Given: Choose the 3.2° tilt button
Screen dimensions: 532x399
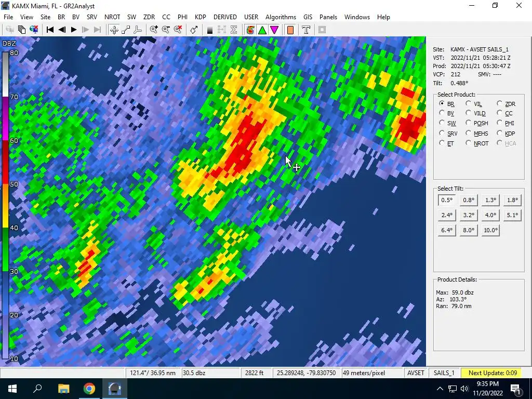Looking at the screenshot, I should (x=469, y=215).
